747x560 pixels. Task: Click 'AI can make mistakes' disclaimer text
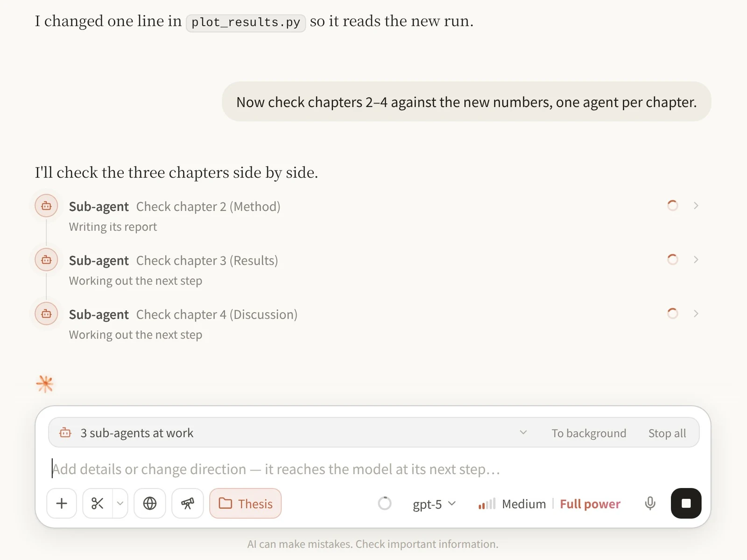coord(373,544)
